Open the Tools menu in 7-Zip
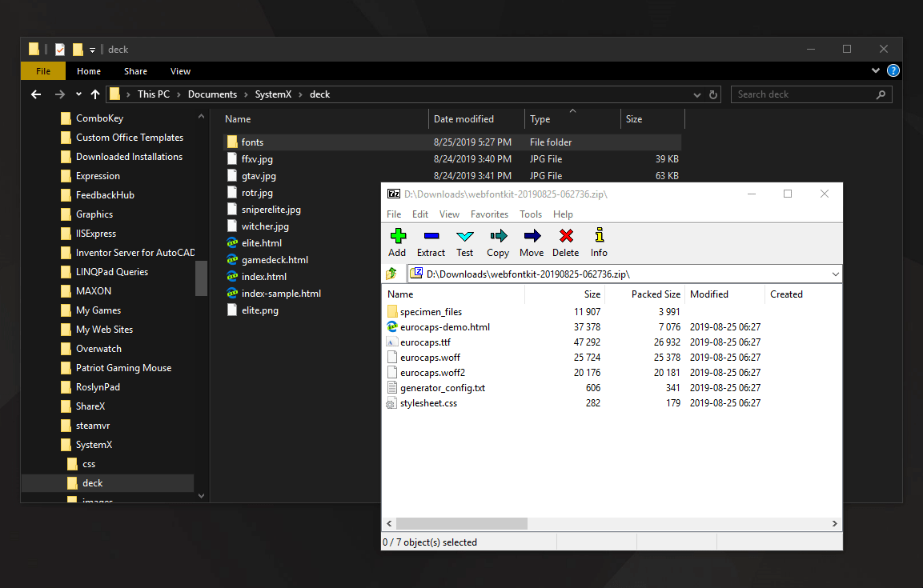 tap(531, 214)
